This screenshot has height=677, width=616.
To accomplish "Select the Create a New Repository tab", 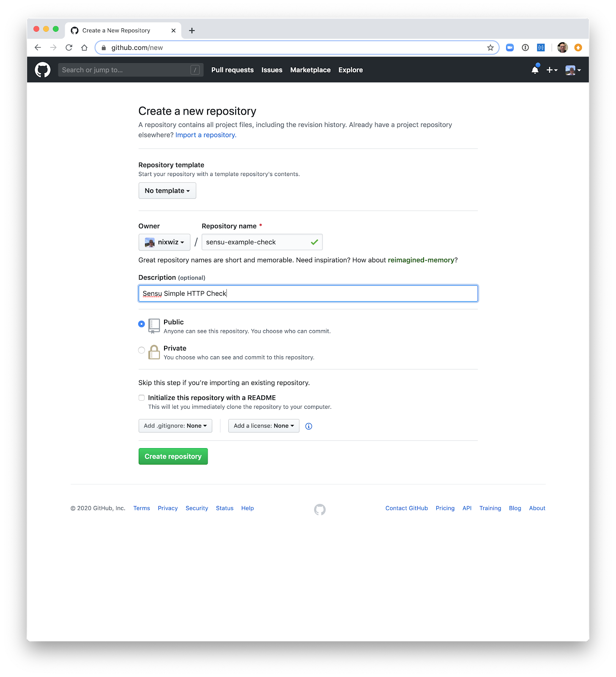I will point(123,30).
